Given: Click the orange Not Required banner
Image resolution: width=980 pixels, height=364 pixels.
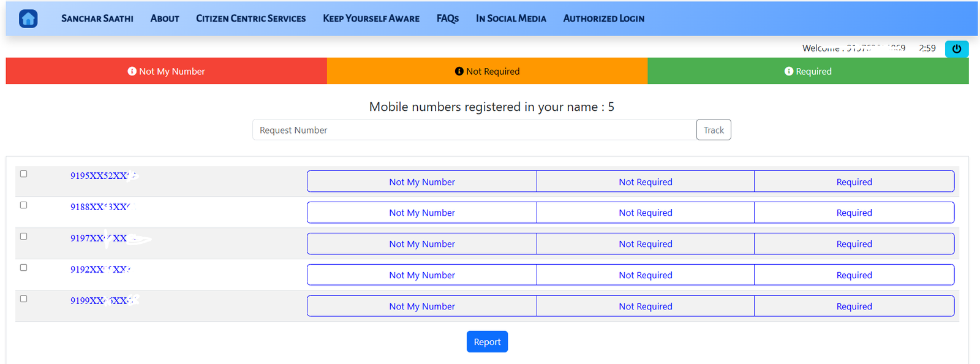Looking at the screenshot, I should tap(487, 71).
